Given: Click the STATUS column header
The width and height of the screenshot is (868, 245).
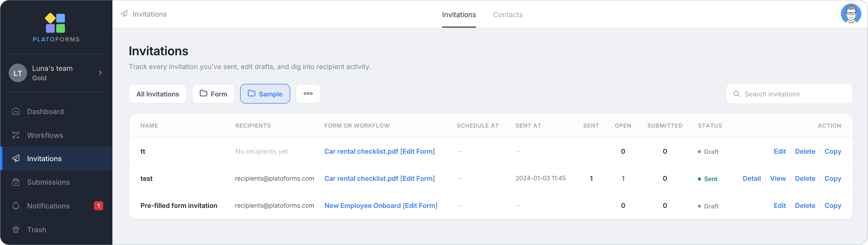Looking at the screenshot, I should tap(710, 126).
